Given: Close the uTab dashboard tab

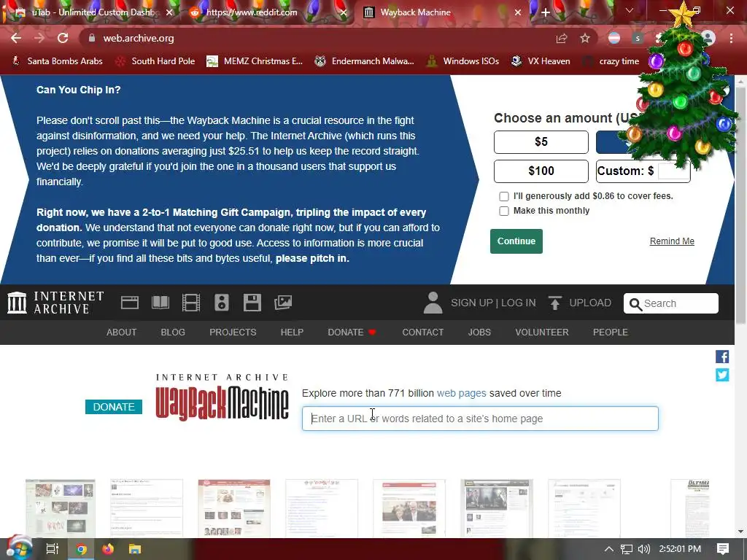Looking at the screenshot, I should click(x=169, y=12).
